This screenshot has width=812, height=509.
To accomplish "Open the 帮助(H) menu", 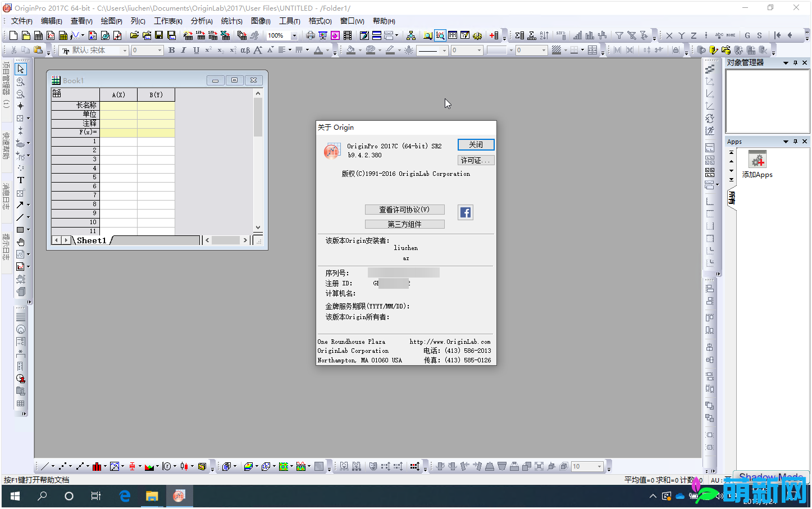I will [x=384, y=21].
